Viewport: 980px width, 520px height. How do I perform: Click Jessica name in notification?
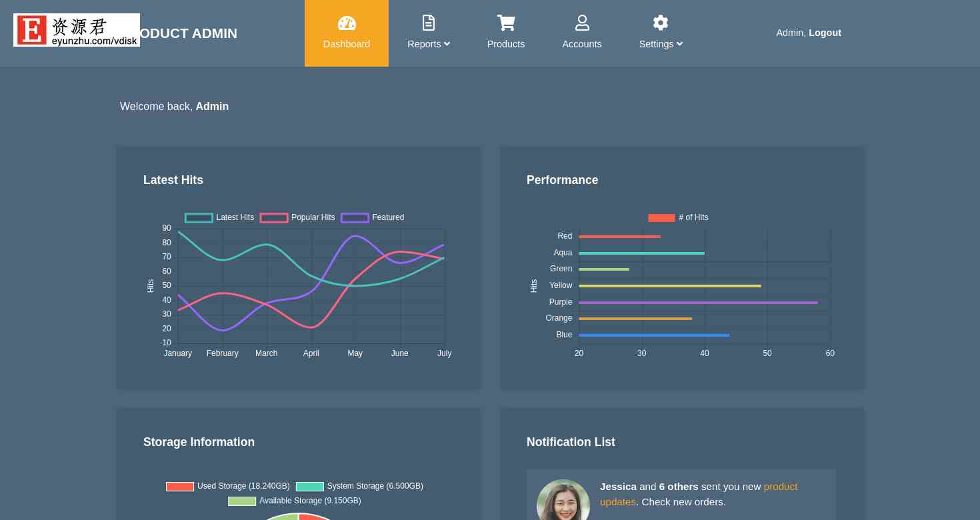coord(618,487)
